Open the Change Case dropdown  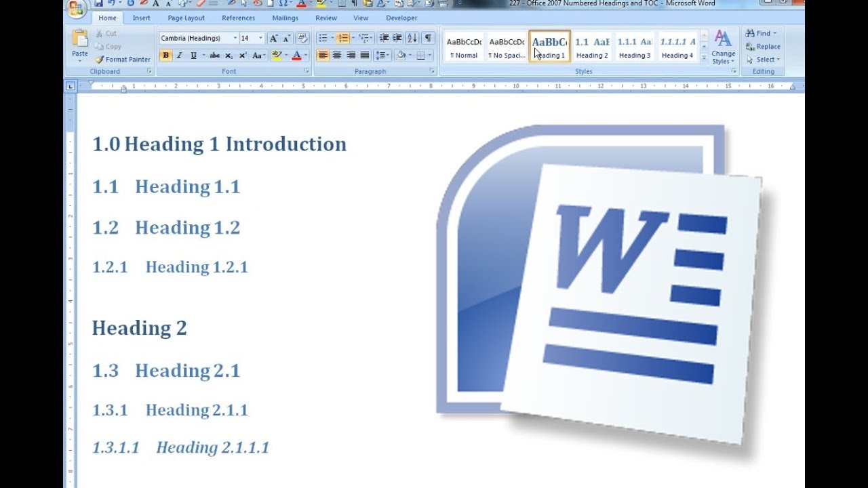coord(258,56)
